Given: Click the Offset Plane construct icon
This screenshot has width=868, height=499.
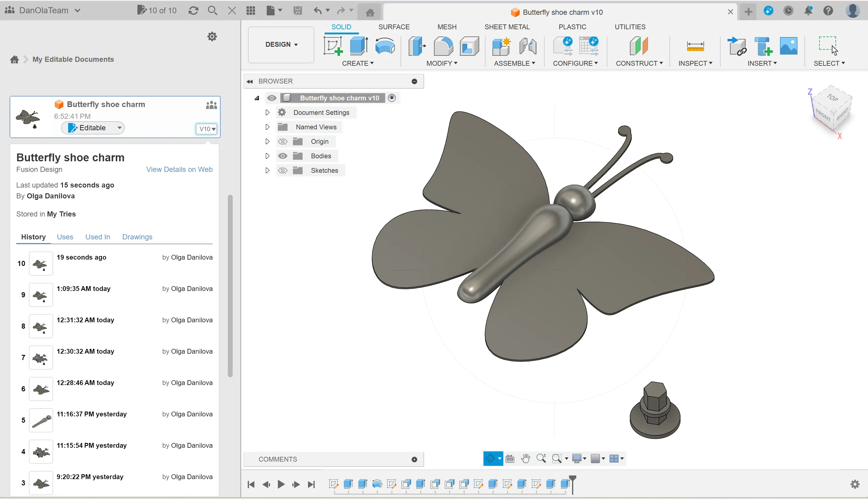Looking at the screenshot, I should pos(639,46).
